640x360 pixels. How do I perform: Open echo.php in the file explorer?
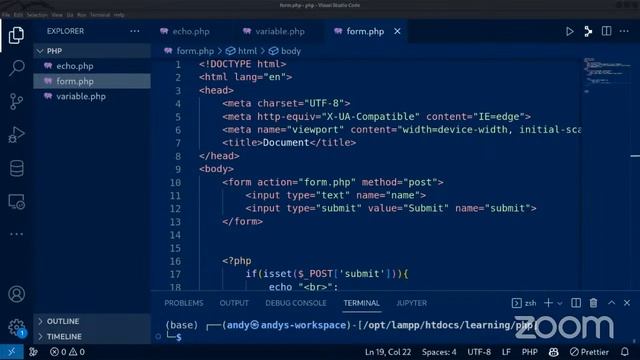tap(92, 66)
